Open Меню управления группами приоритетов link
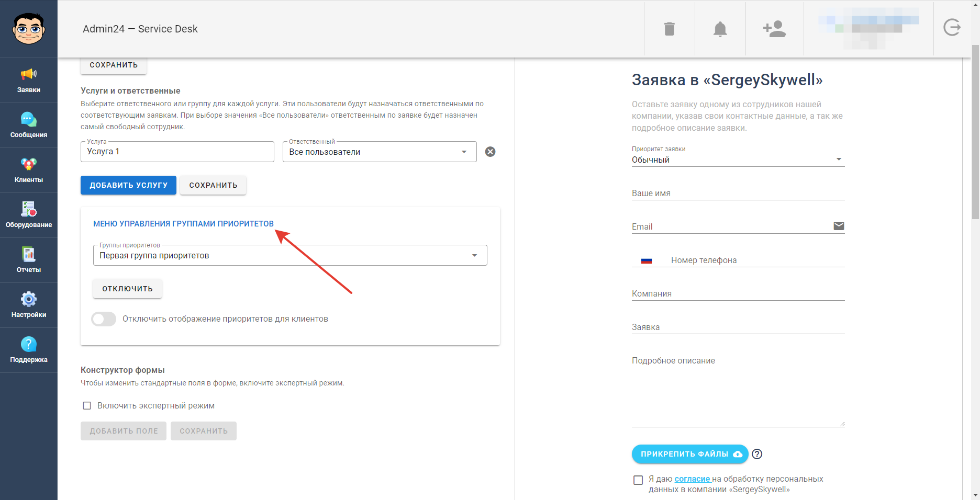 point(183,223)
